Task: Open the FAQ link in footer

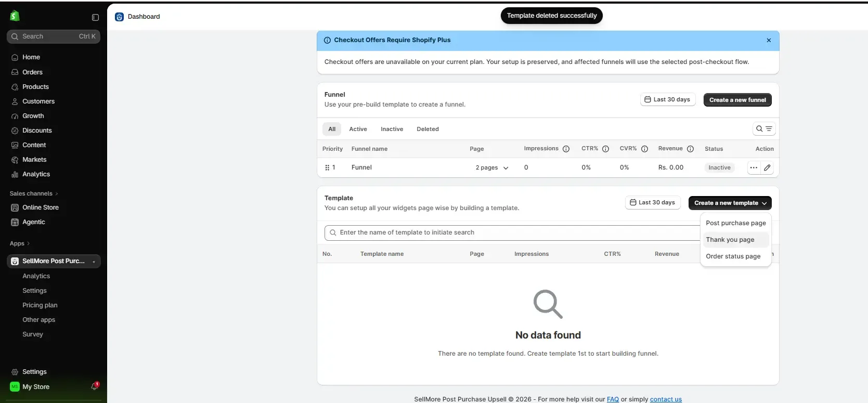Action: 613,399
